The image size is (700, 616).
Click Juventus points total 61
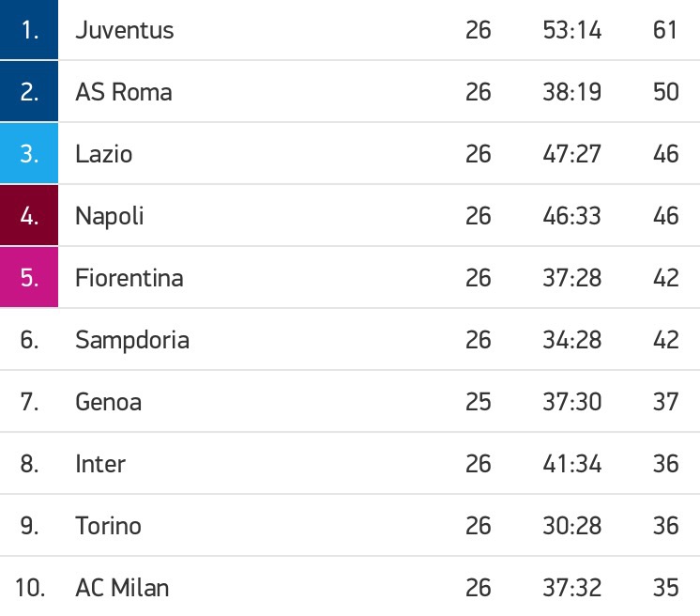665,30
